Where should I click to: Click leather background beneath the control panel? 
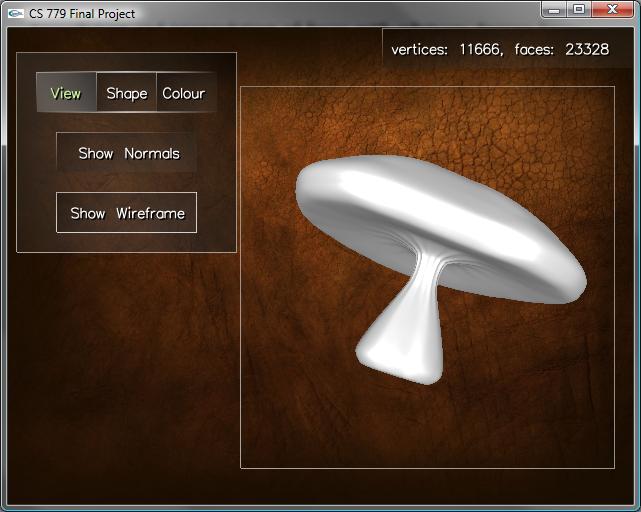pos(120,380)
